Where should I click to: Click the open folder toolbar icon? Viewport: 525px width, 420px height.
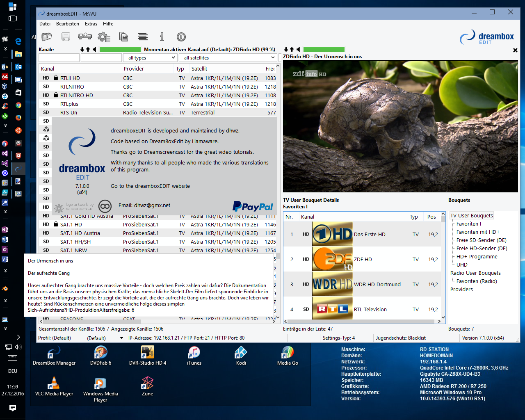pos(47,37)
